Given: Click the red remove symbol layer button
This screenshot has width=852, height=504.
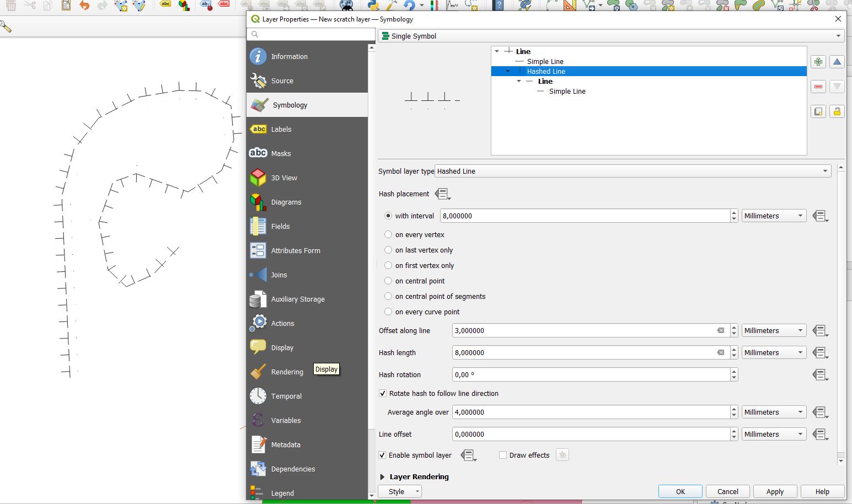Looking at the screenshot, I should 818,87.
